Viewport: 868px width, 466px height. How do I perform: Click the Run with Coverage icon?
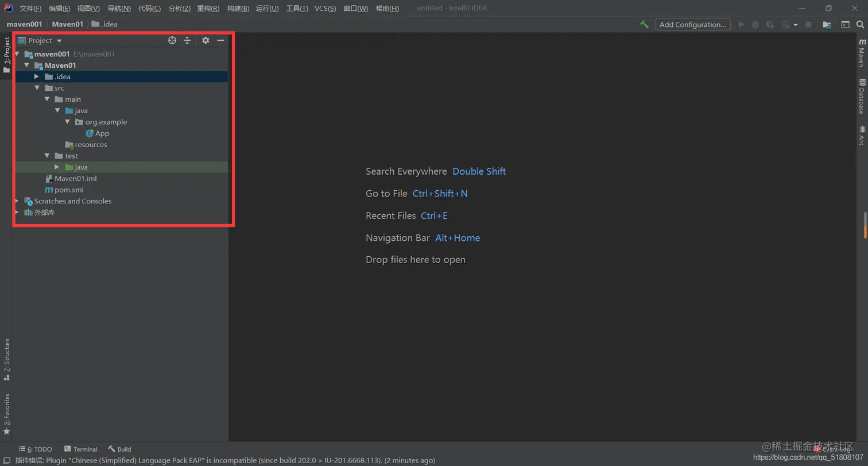pyautogui.click(x=770, y=25)
